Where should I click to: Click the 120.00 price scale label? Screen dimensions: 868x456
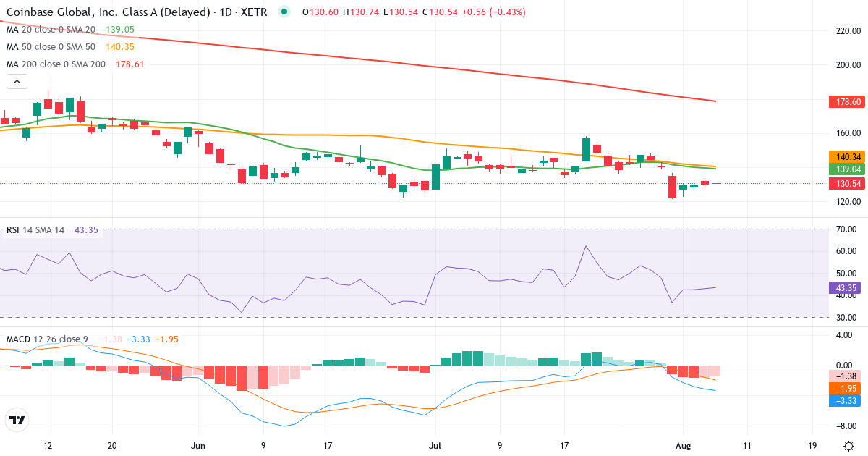pos(848,201)
